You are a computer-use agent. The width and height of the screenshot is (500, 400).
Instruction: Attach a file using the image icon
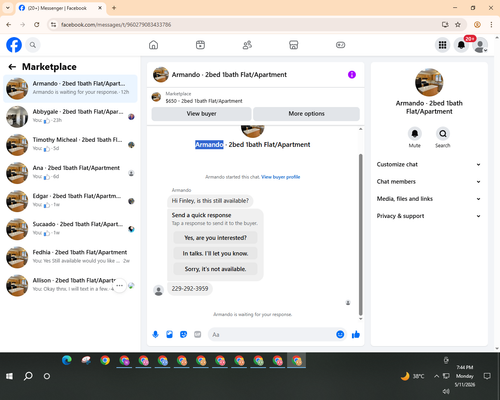[x=169, y=334]
